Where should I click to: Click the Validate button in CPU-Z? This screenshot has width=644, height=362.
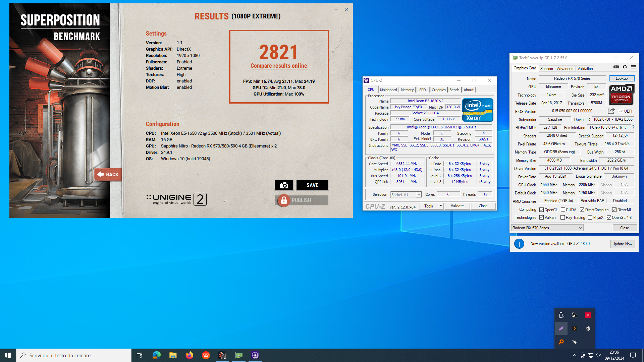point(457,206)
